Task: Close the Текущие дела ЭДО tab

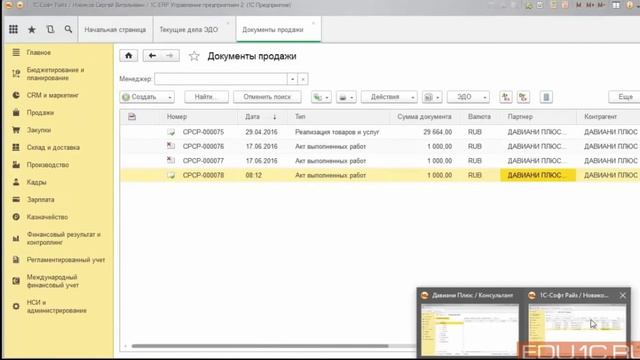Action: pos(228,23)
